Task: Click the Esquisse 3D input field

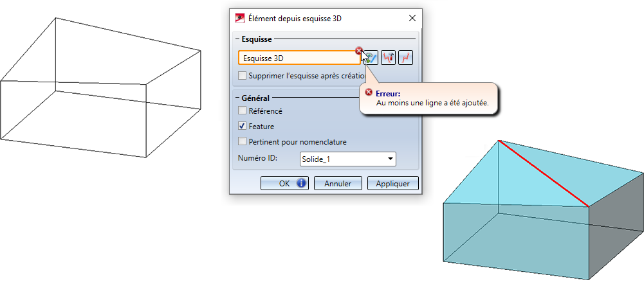Action: [298, 58]
